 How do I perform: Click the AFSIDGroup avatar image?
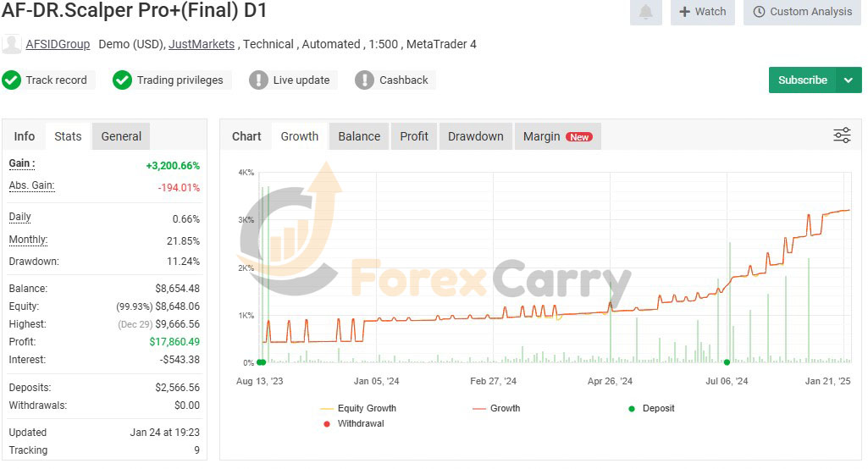click(x=12, y=44)
